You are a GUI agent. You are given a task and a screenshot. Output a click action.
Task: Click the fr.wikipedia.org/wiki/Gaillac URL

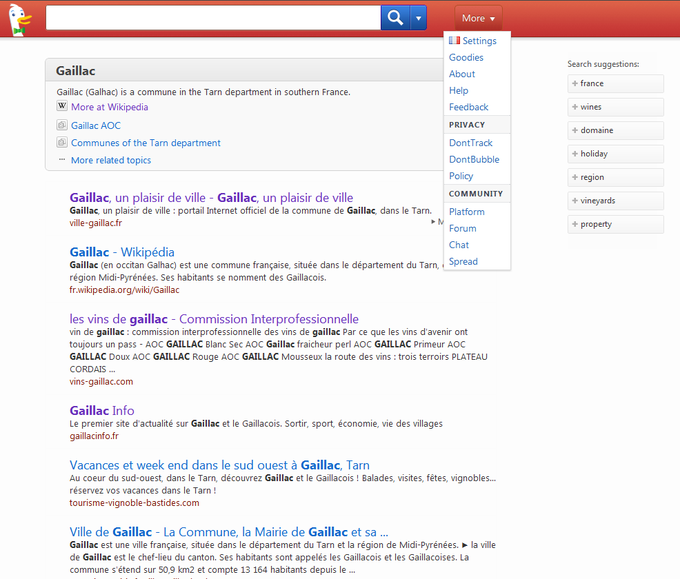pos(124,290)
